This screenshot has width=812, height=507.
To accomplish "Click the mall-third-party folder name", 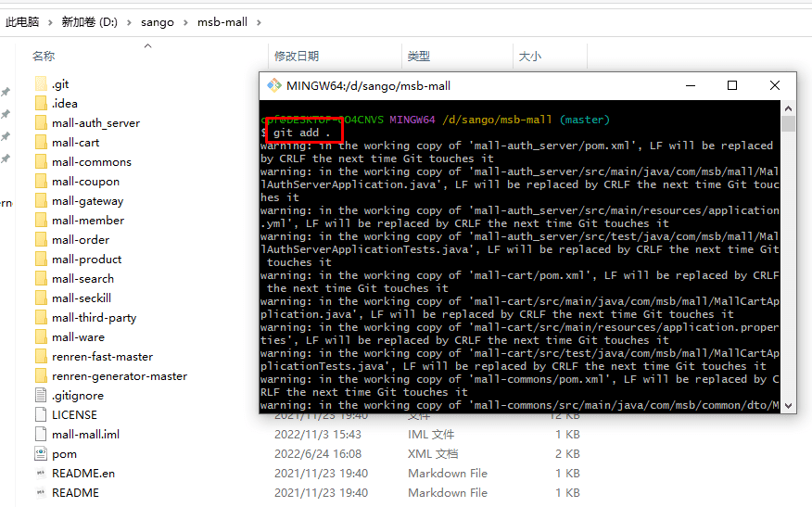I will point(95,318).
